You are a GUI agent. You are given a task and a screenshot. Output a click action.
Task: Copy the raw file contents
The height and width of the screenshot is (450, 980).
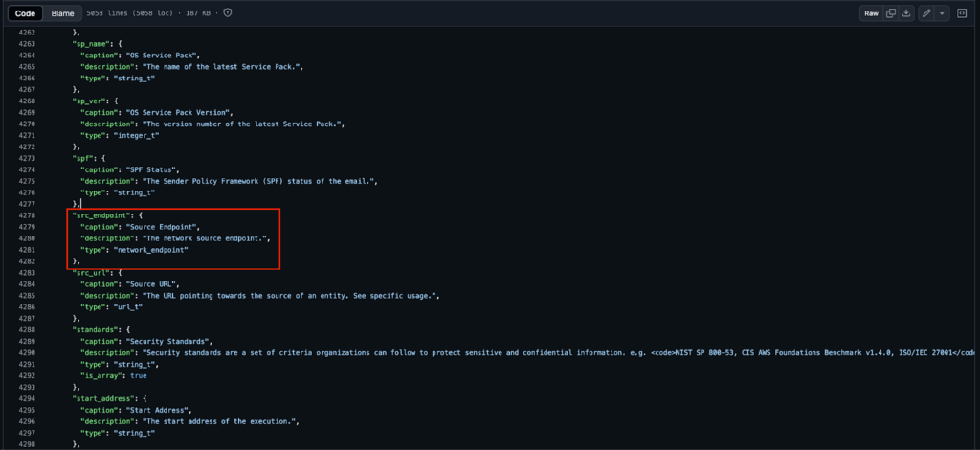(x=891, y=13)
